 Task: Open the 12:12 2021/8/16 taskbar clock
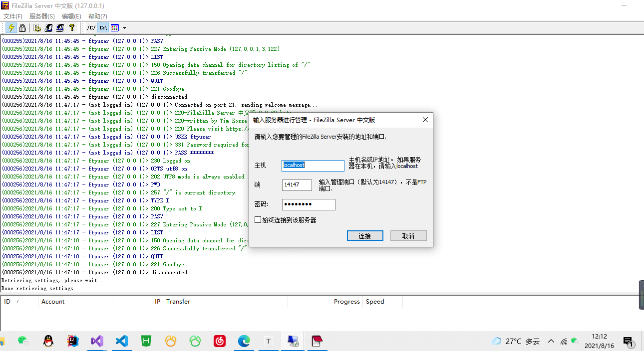pos(599,341)
